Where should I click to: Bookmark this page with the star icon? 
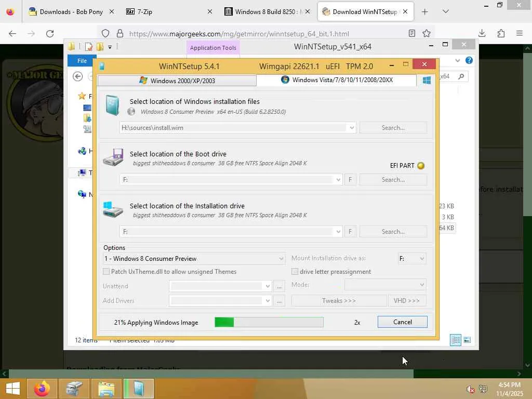[427, 33]
